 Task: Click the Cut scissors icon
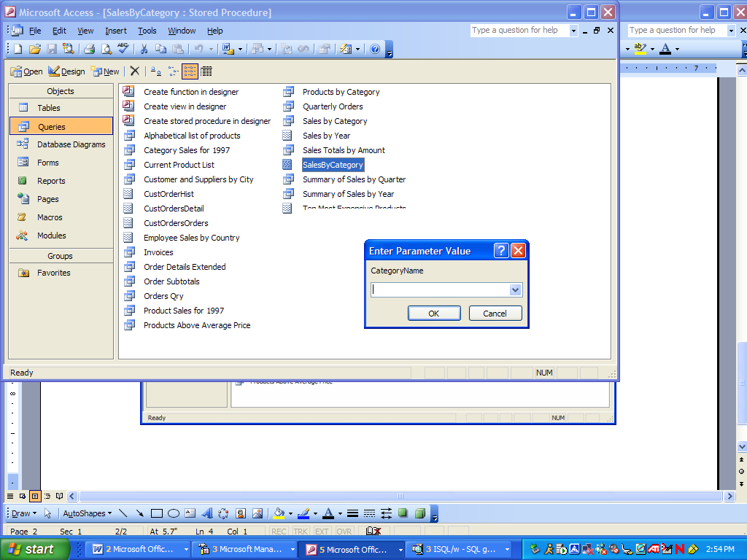[144, 49]
